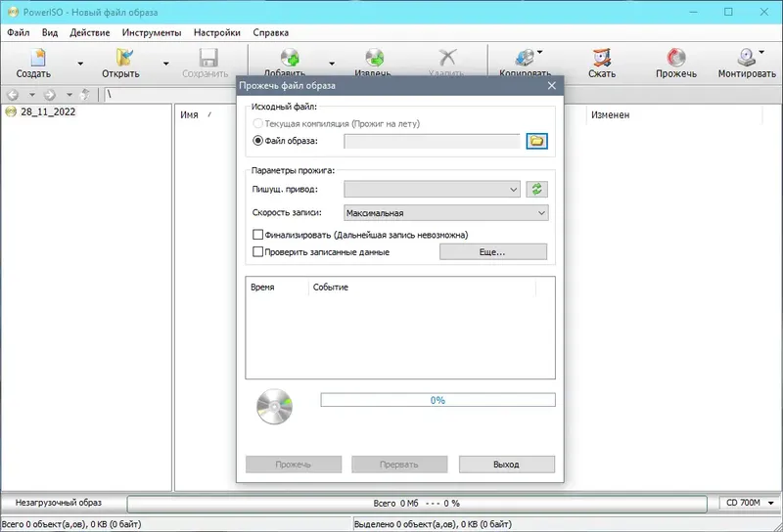This screenshot has height=532, width=783.
Task: Click the Прервать button
Action: [x=399, y=465]
